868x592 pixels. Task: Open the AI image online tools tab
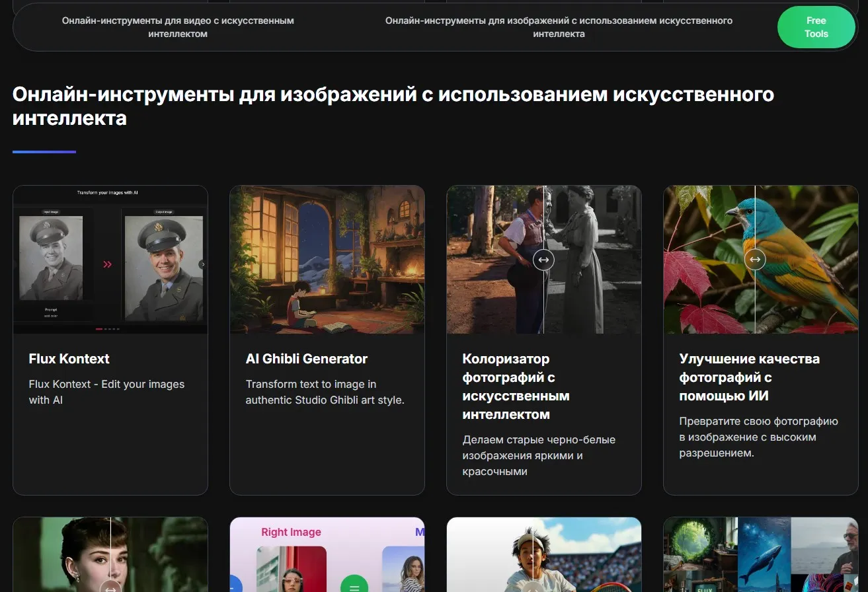pyautogui.click(x=559, y=27)
